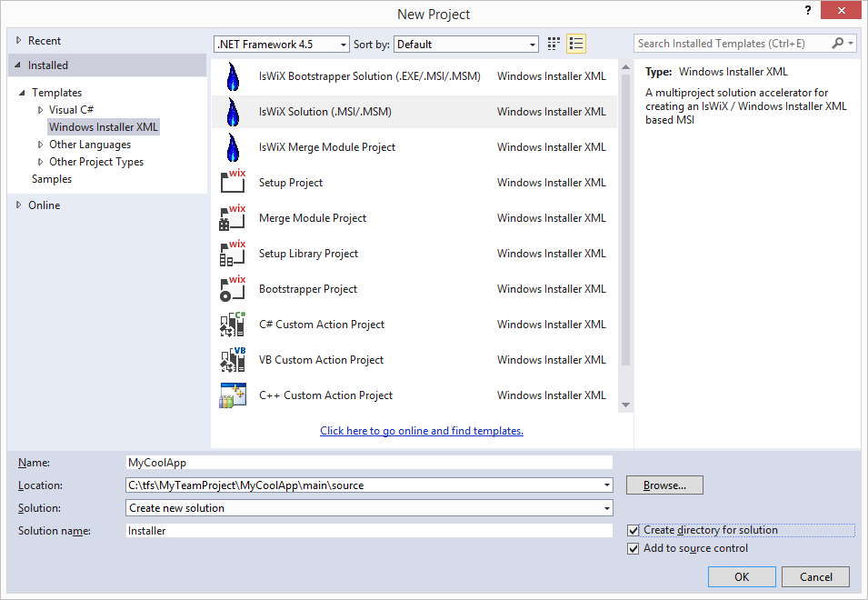This screenshot has height=600, width=868.
Task: Select the Samples tree item
Action: point(52,179)
